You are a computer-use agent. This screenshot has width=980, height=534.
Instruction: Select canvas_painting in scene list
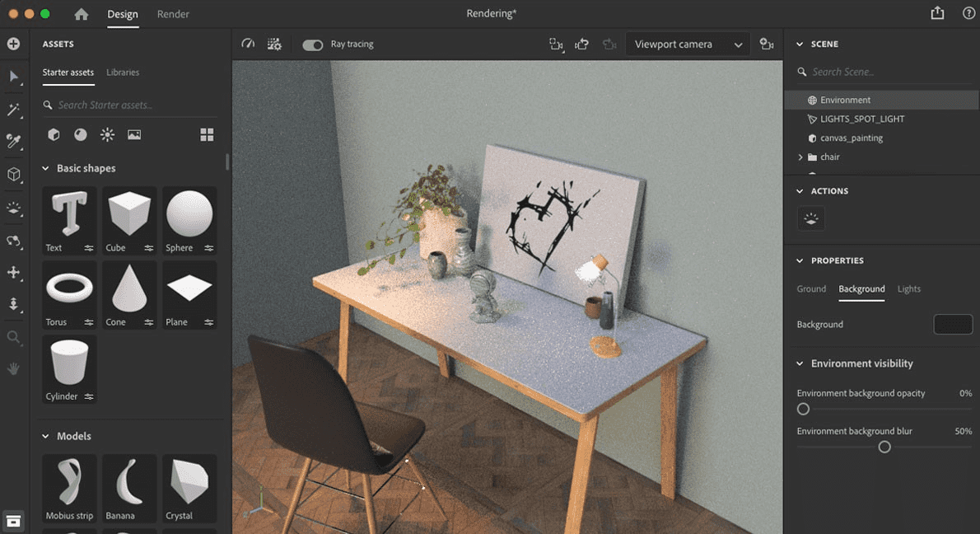click(882, 138)
